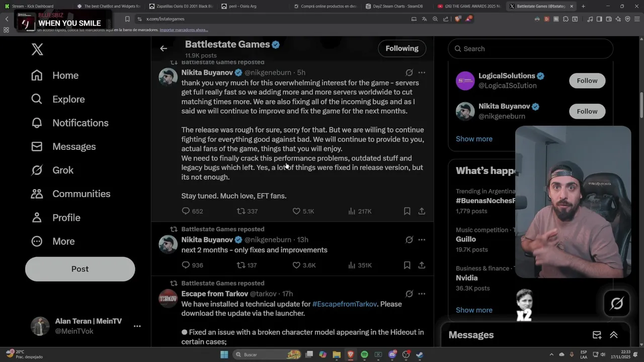Click the Brave Rewards triangle icon
644x362 pixels.
pyautogui.click(x=469, y=19)
